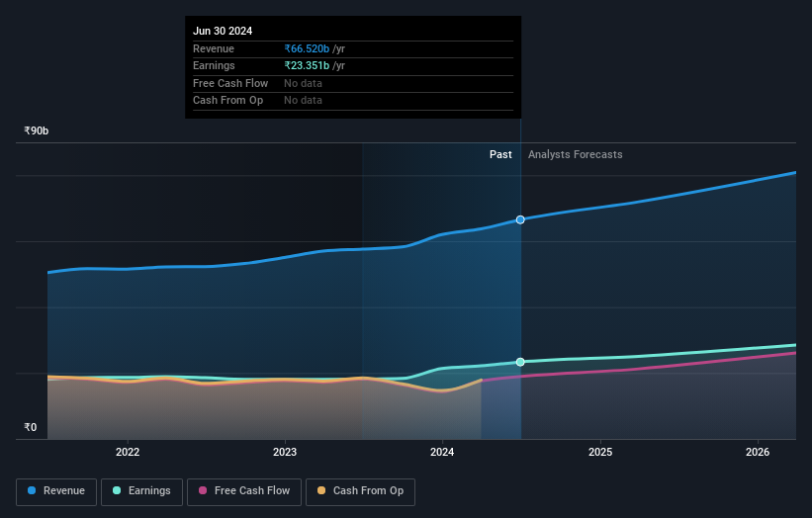Click the 2026 x-axis label
The height and width of the screenshot is (518, 812).
point(758,452)
